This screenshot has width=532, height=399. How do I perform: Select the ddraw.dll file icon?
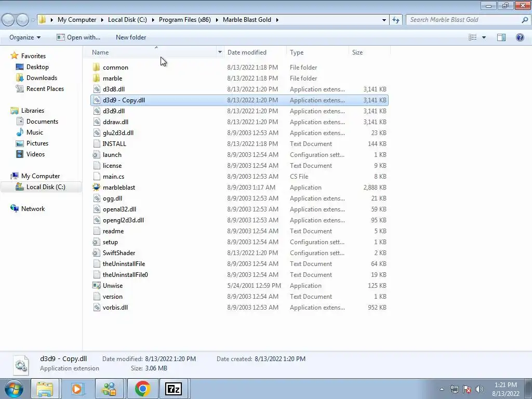click(97, 122)
